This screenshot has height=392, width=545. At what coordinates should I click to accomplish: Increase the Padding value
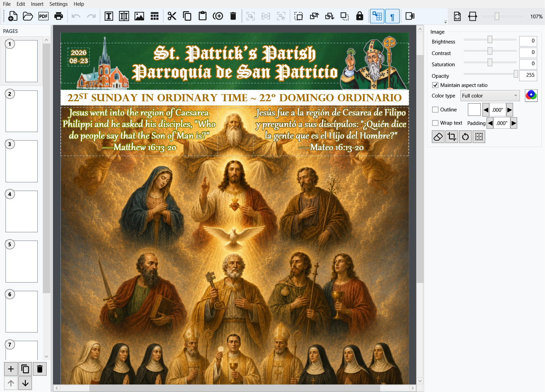pos(514,123)
